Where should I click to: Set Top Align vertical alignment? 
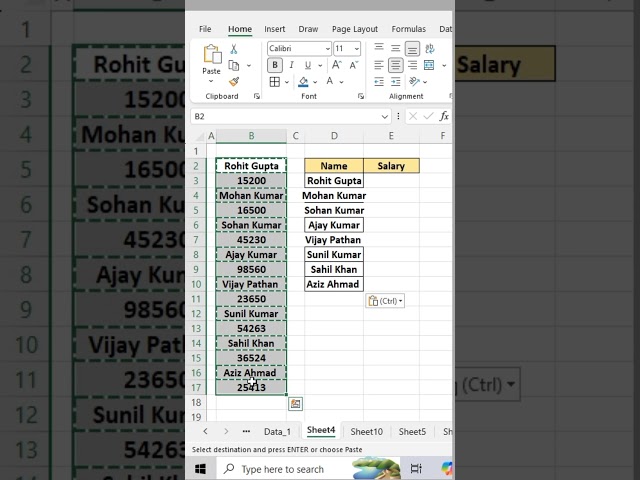[379, 48]
